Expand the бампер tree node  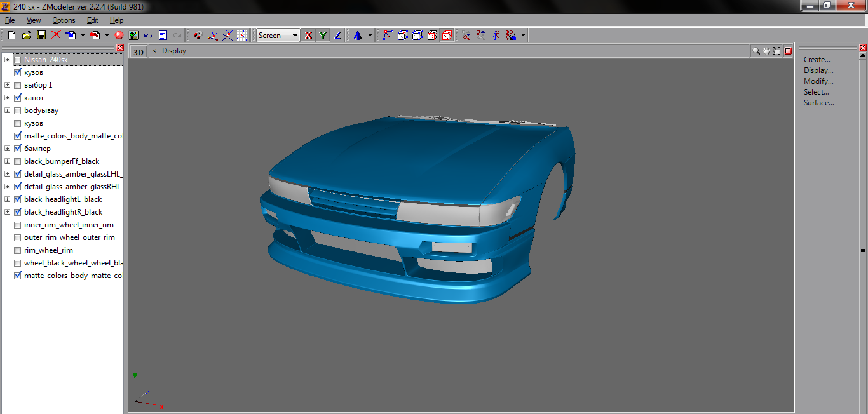(7, 149)
